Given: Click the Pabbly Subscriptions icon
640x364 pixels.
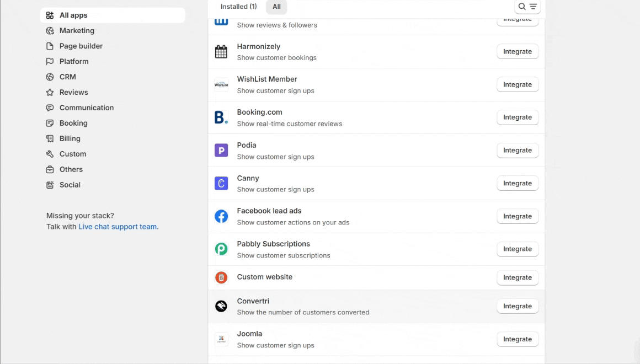Looking at the screenshot, I should [x=221, y=249].
